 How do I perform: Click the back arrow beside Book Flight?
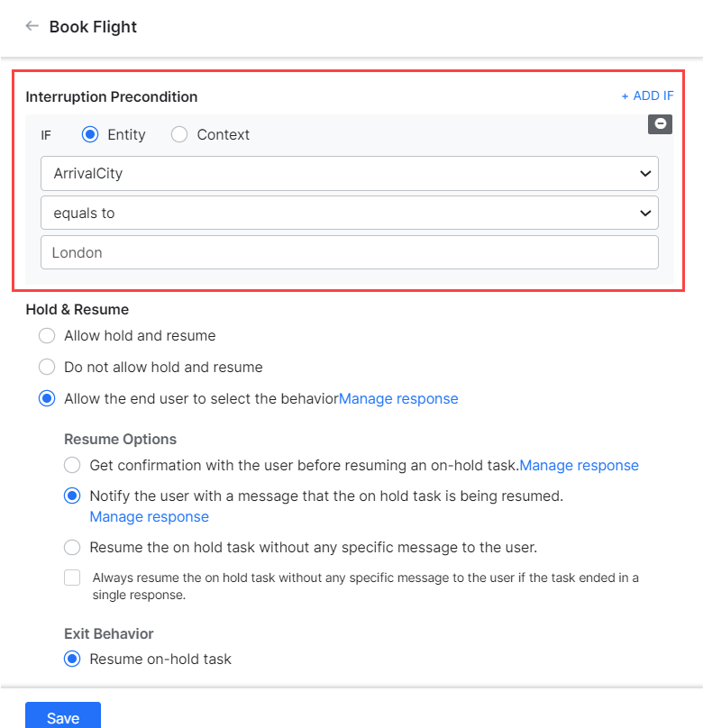[x=32, y=26]
